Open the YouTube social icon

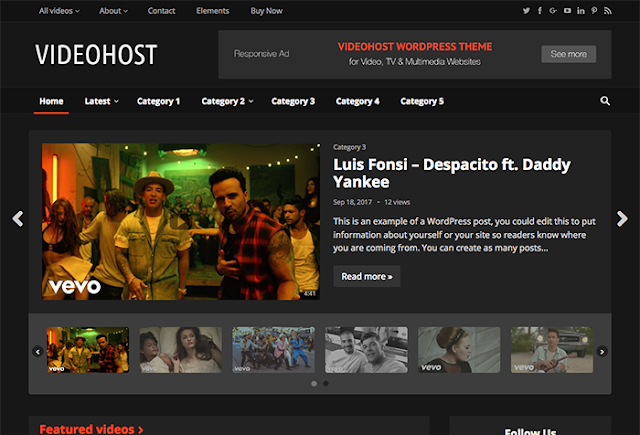[567, 11]
